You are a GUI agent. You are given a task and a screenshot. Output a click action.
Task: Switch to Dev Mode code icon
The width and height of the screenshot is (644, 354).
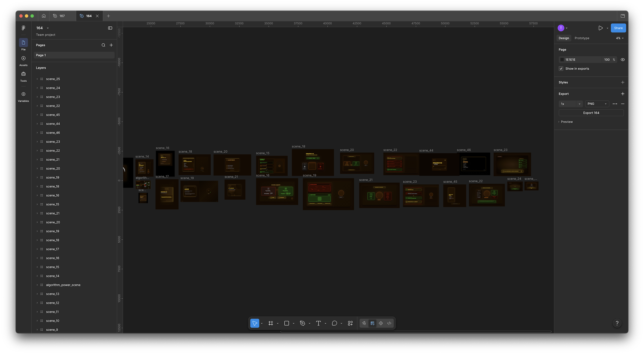click(389, 323)
